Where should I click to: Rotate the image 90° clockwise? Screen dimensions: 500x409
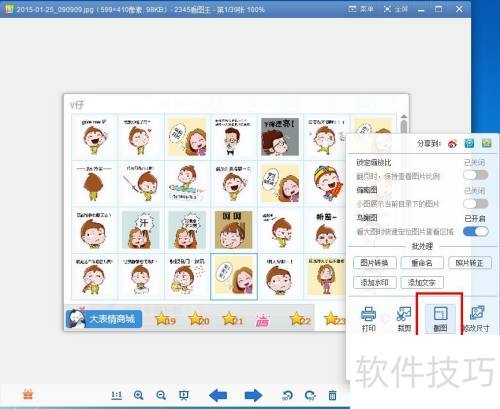click(x=310, y=395)
